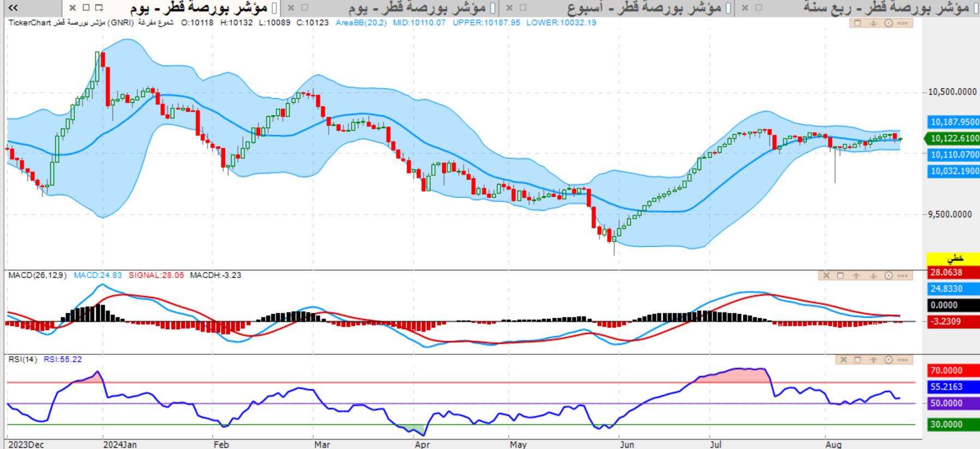The height and width of the screenshot is (449, 980).
Task: Click the 9,500.0000 price axis label
Action: click(x=950, y=214)
